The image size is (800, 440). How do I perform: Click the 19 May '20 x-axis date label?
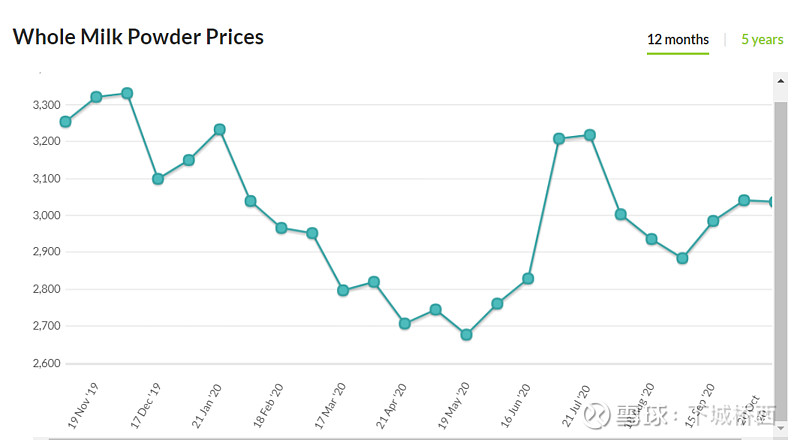450,404
